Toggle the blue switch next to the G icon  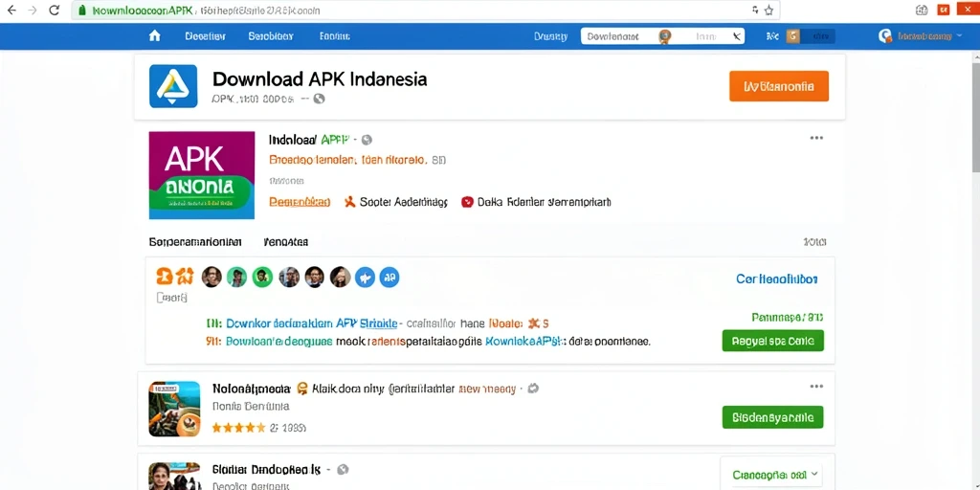[x=818, y=36]
